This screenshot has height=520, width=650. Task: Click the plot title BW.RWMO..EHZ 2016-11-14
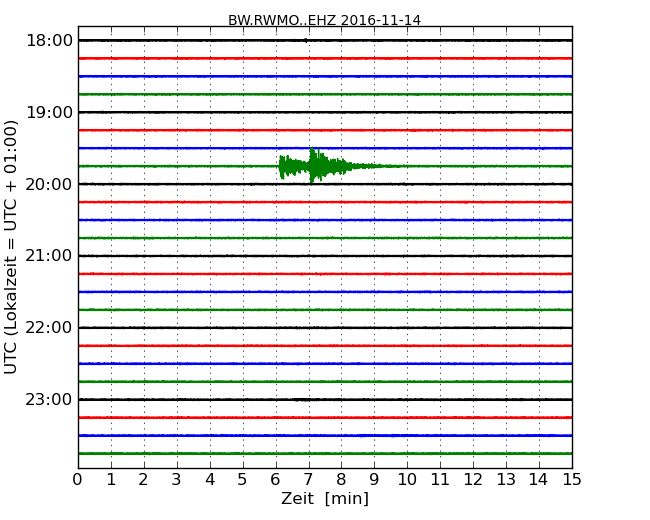(324, 20)
